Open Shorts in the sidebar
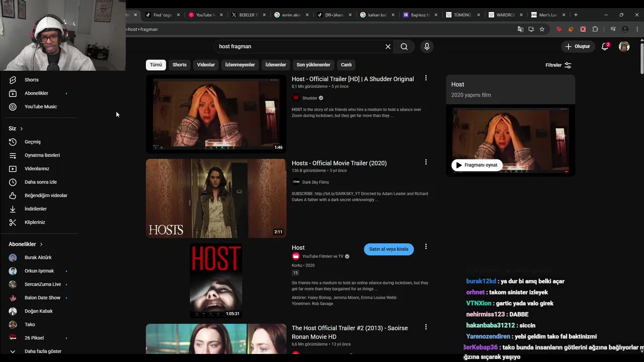The image size is (644, 362). [x=31, y=80]
